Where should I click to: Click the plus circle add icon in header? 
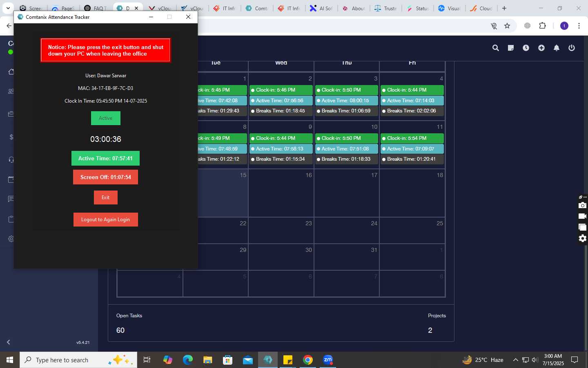coord(541,48)
